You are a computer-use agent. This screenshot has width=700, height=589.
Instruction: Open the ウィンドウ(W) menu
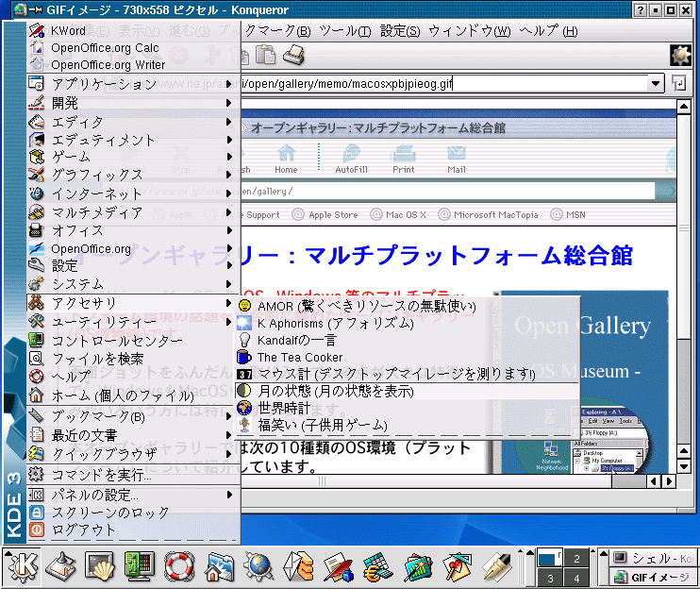469,31
